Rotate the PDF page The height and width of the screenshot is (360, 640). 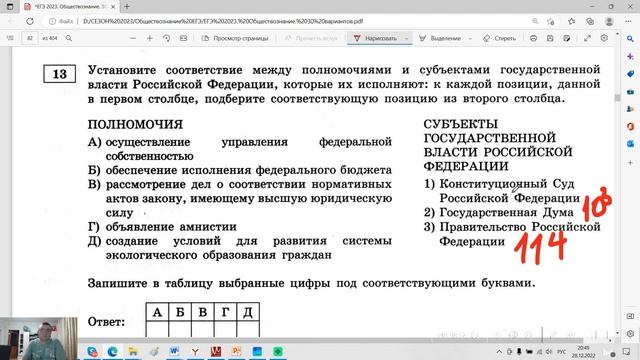pos(167,38)
